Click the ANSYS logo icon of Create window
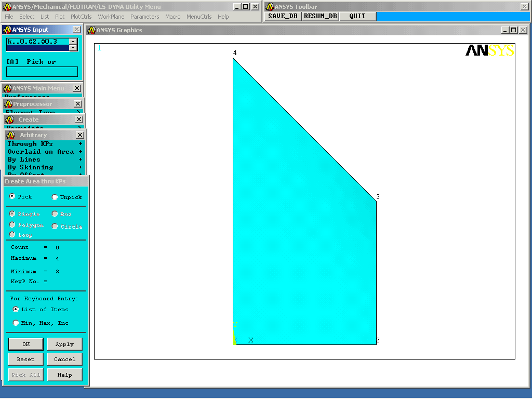The height and width of the screenshot is (399, 532). (10, 119)
